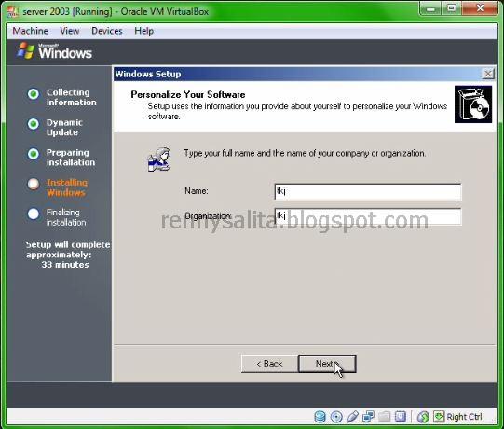Viewport: 504px width, 429px height.
Task: Select the Dynamic Update step indicator
Action: click(x=34, y=124)
